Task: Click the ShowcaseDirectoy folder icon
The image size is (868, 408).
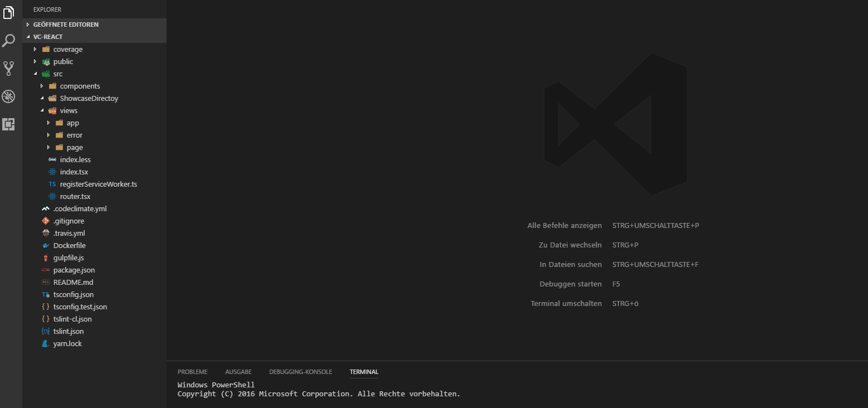Action: tap(52, 98)
